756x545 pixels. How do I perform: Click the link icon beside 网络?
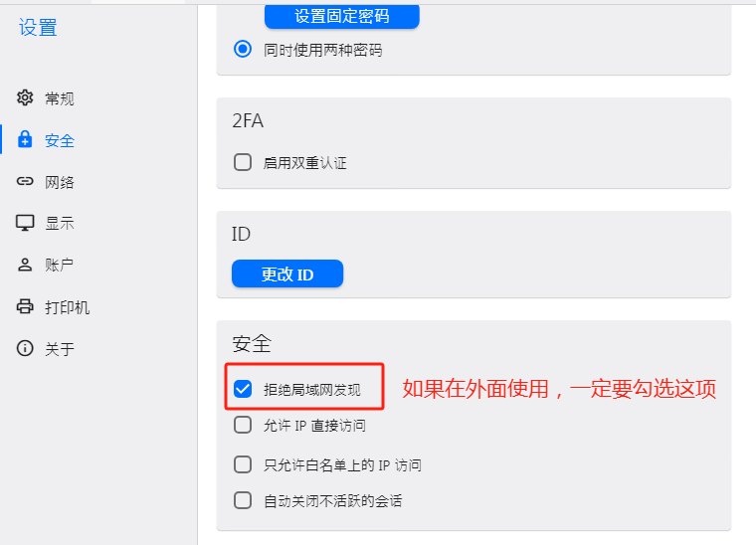26,182
